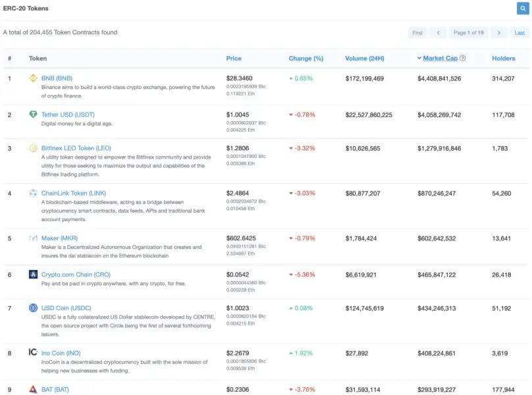
Task: Click the Market Cap help question icon
Action: [x=462, y=59]
